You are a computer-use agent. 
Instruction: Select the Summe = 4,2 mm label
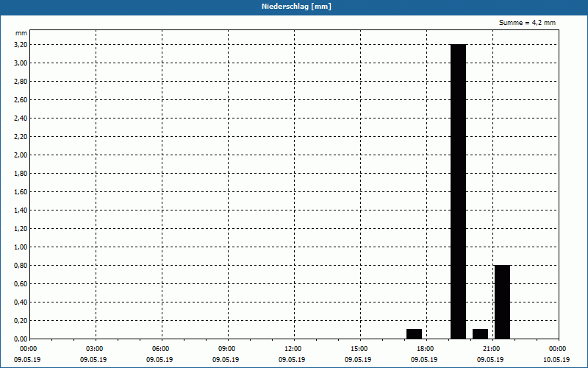coord(527,23)
